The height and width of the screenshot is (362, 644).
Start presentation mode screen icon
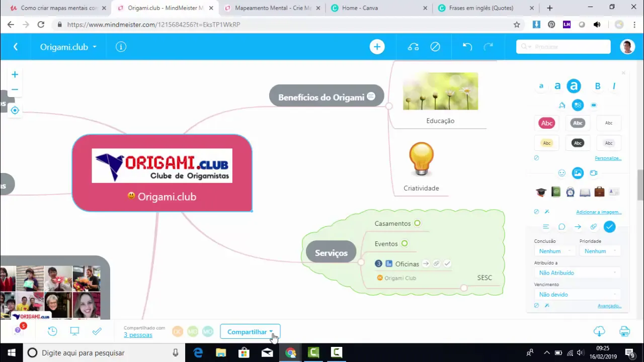point(74,331)
